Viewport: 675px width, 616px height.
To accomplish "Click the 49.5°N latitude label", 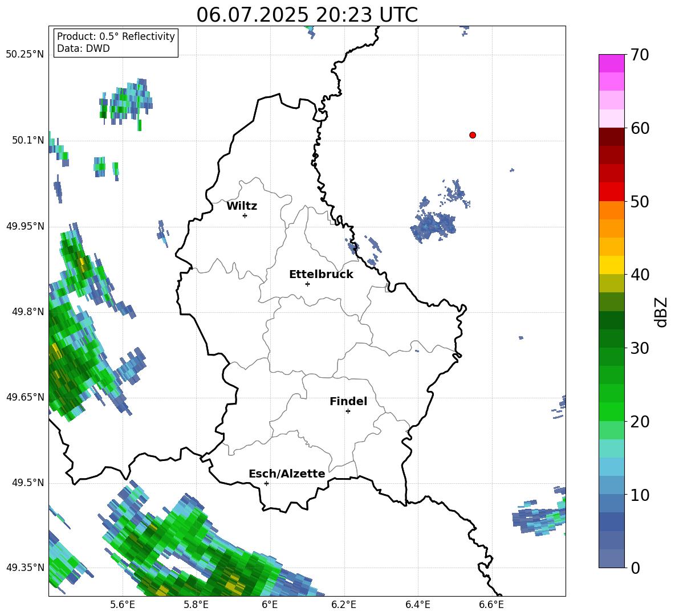I will pyautogui.click(x=28, y=483).
